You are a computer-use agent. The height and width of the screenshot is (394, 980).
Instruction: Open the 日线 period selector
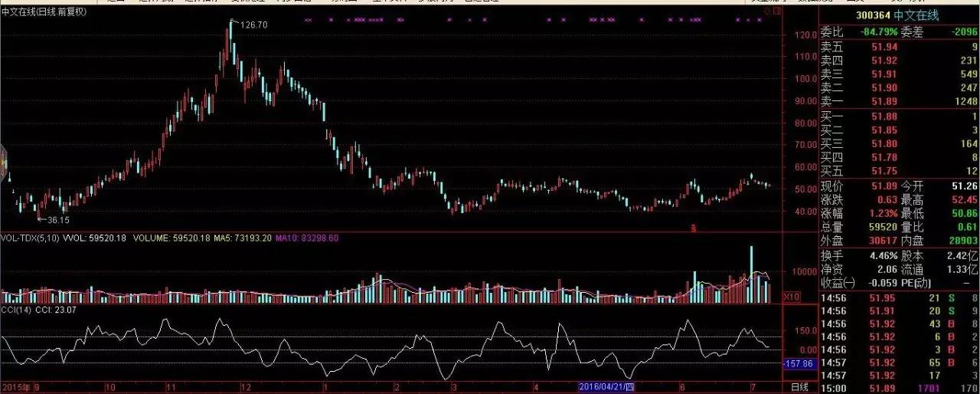pos(799,387)
